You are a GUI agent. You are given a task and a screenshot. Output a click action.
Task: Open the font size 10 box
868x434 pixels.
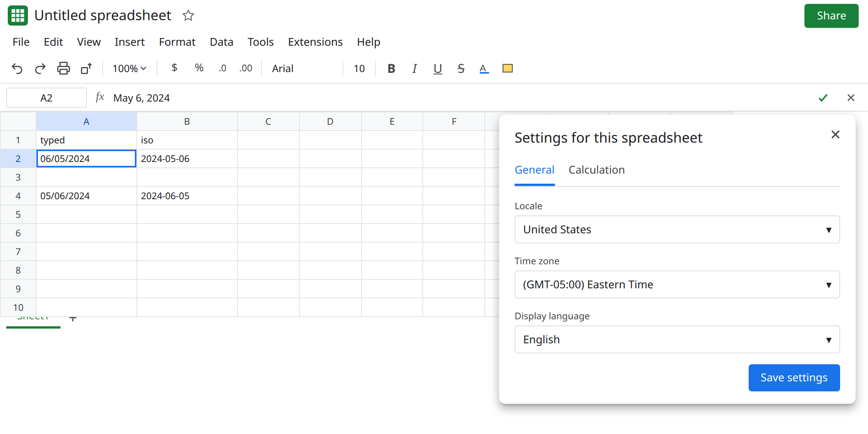(x=359, y=69)
